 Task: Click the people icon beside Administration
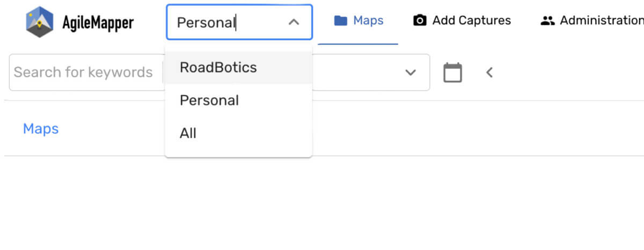tap(547, 21)
